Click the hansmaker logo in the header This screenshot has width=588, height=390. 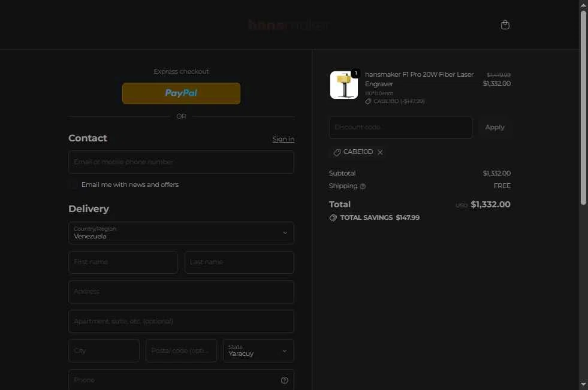pos(289,25)
